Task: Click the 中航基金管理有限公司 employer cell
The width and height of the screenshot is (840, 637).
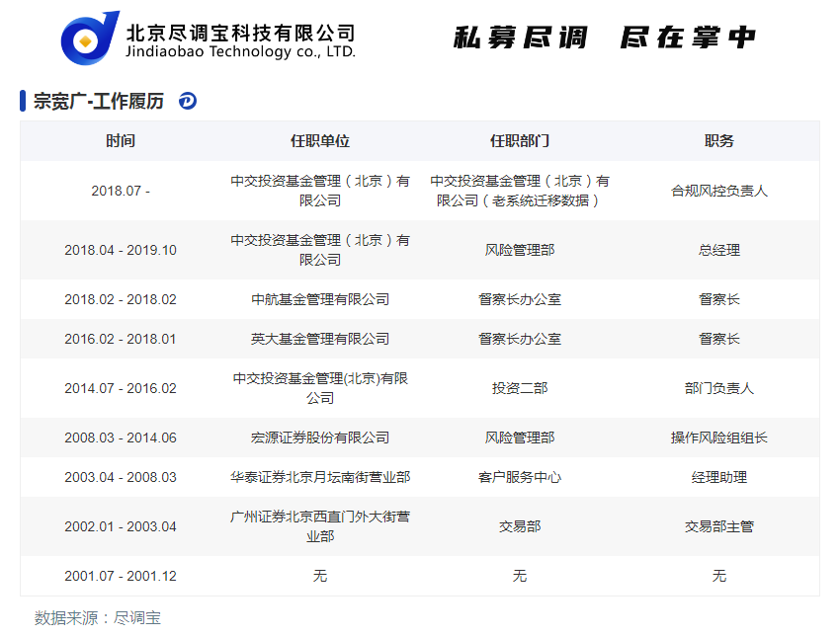Action: pyautogui.click(x=320, y=299)
